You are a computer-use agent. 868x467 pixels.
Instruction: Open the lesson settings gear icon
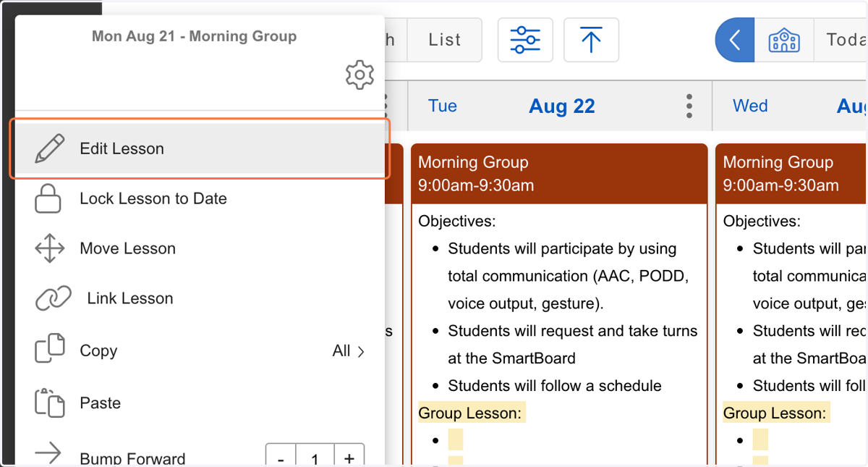[x=359, y=75]
